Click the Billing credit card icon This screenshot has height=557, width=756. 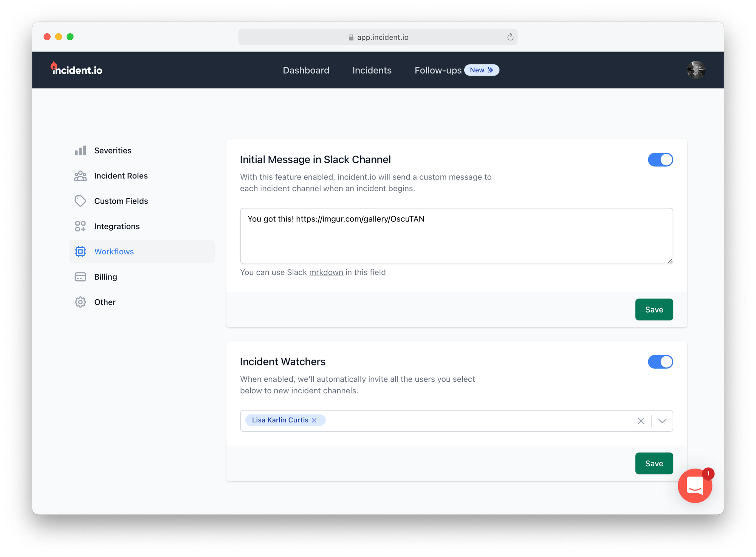pos(80,277)
